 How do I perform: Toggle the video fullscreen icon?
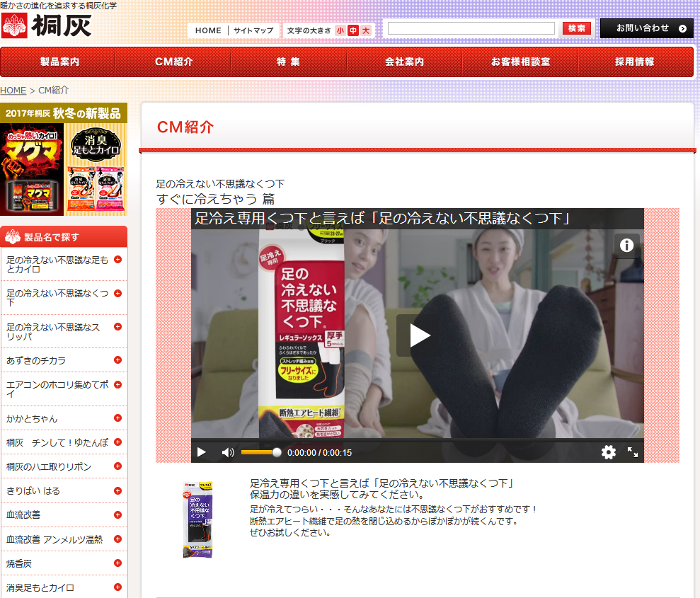point(633,452)
